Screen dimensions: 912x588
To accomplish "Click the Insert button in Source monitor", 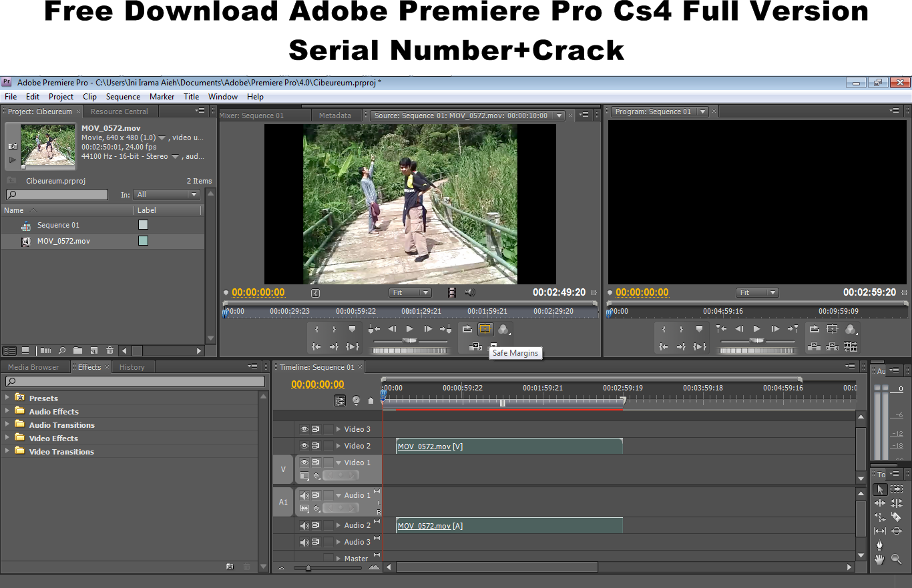I will (x=475, y=346).
